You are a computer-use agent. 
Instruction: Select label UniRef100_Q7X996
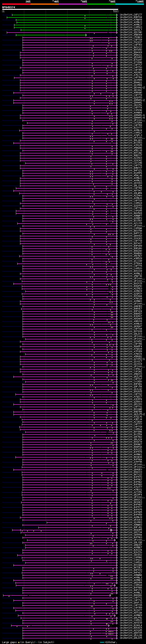point(131,63)
